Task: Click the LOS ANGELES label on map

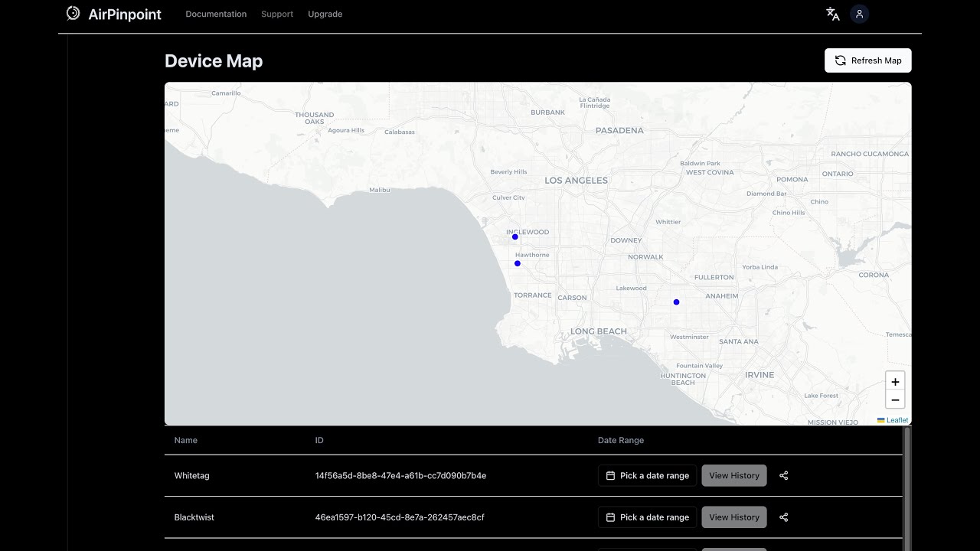Action: coord(576,181)
